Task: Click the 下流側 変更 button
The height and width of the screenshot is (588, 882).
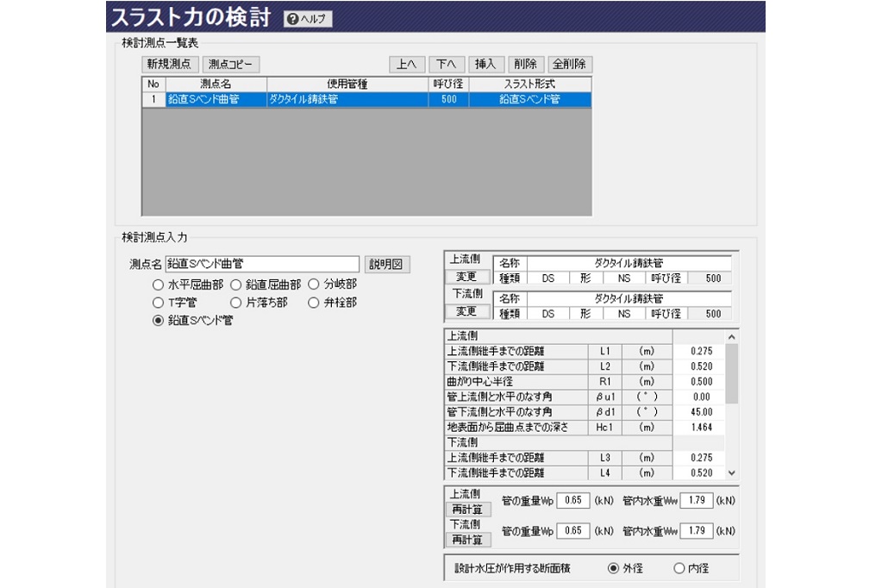Action: click(467, 311)
